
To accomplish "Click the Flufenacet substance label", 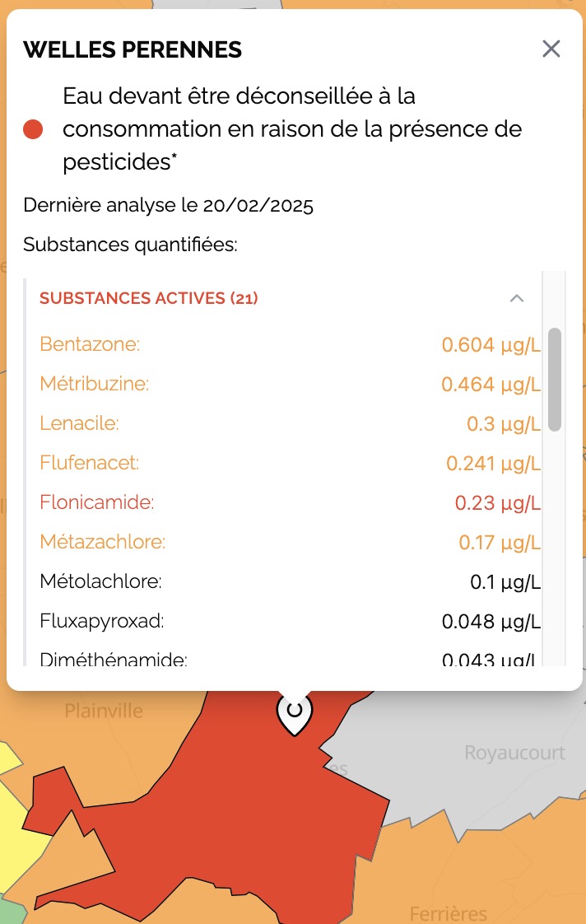I will 89,463.
